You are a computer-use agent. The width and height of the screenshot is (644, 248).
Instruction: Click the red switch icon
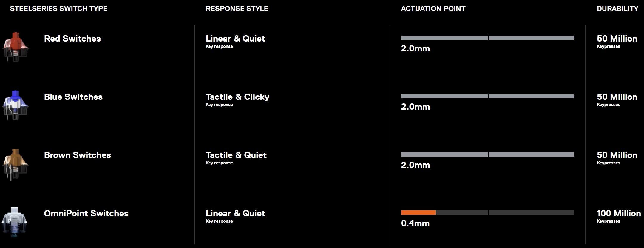click(x=16, y=47)
